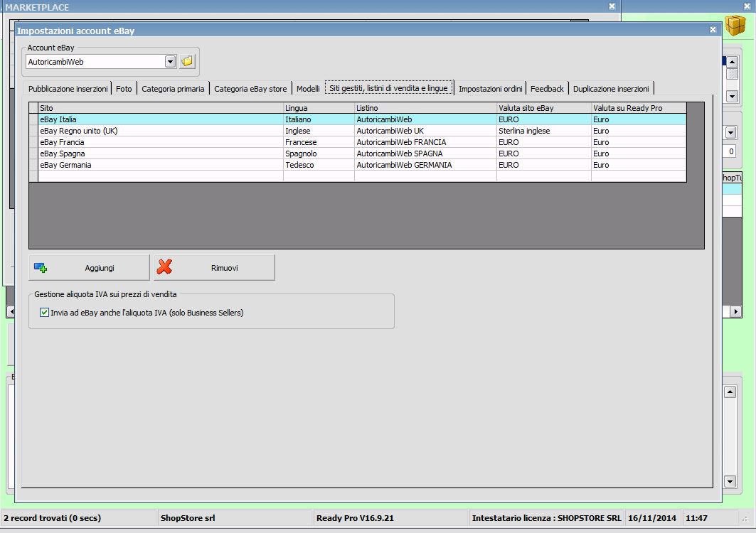Click the yellow cube icon top right
Image resolution: width=756 pixels, height=533 pixels.
click(735, 26)
